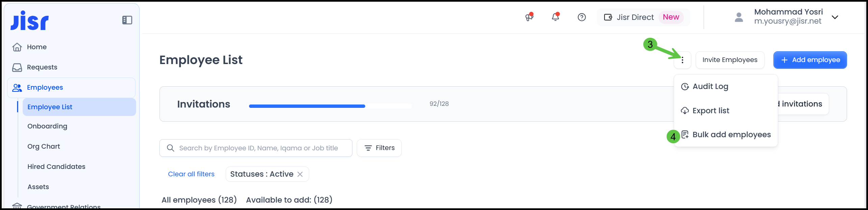Open the announcements megaphone icon
This screenshot has width=868, height=210.
529,17
